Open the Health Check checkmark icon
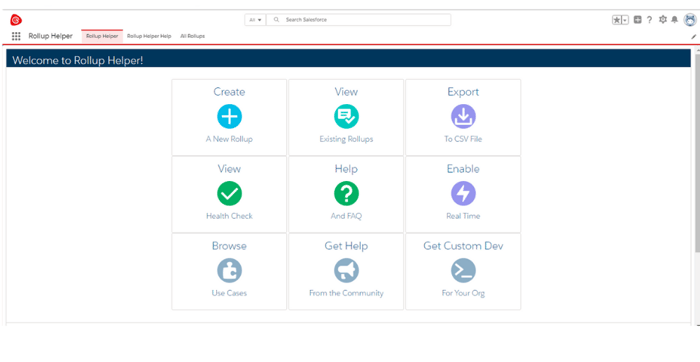Viewport: 700px width, 362px height. [x=229, y=194]
